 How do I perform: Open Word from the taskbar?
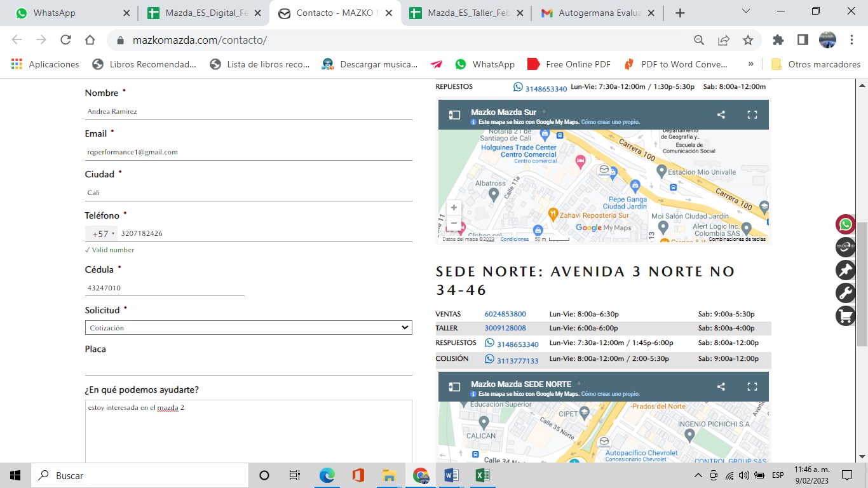[451, 475]
